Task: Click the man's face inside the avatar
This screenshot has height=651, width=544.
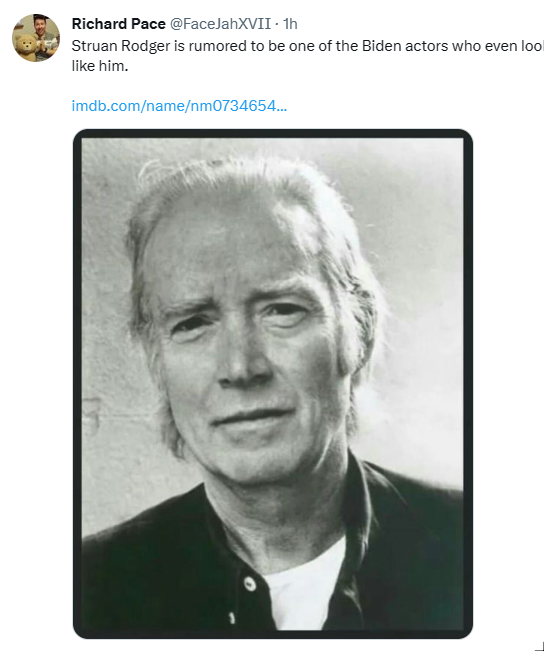Action: tap(41, 26)
